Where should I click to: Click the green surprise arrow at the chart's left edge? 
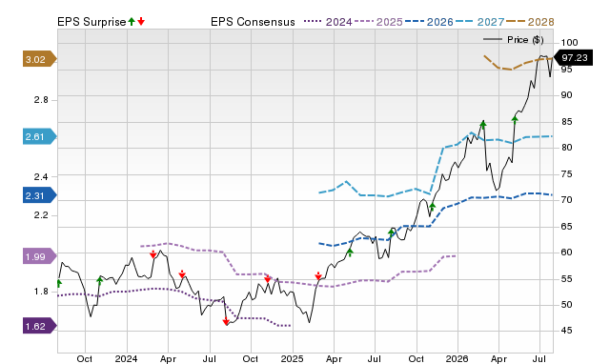(59, 283)
